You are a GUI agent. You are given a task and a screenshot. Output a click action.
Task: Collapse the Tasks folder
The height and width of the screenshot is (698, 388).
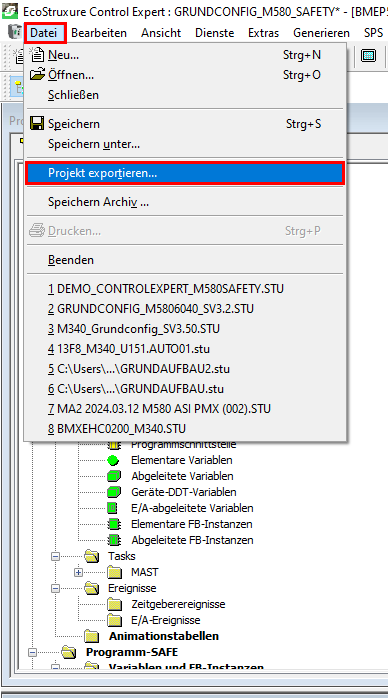(x=55, y=556)
